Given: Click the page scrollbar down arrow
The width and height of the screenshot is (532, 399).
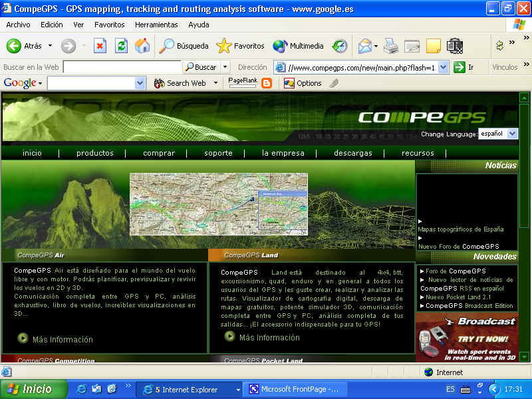Looking at the screenshot, I should (x=525, y=357).
